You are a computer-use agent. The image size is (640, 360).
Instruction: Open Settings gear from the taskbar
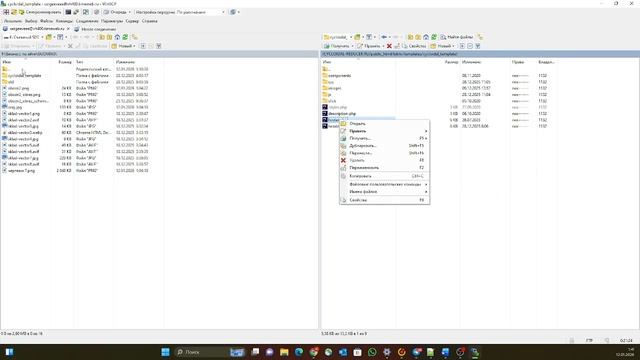pyautogui.click(x=387, y=352)
